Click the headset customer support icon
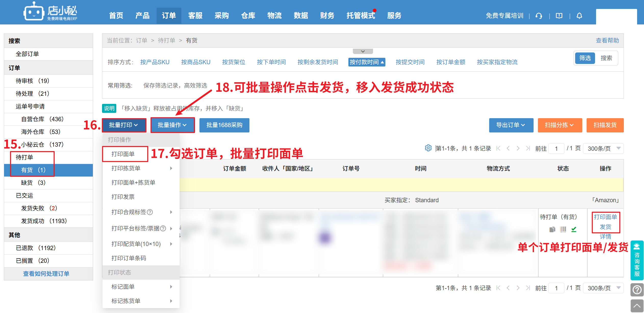Viewport: 644px width, 313px height. point(539,16)
